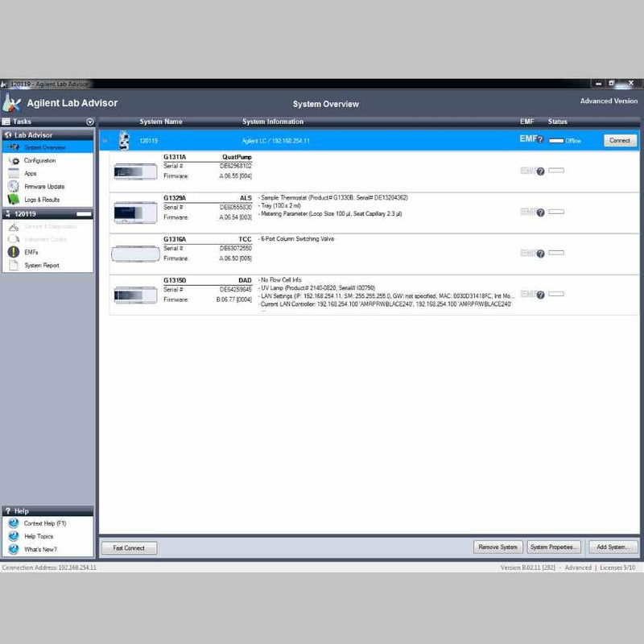This screenshot has height=644, width=644.
Task: Click EMF question mark for G1329A ALS
Action: tap(540, 213)
